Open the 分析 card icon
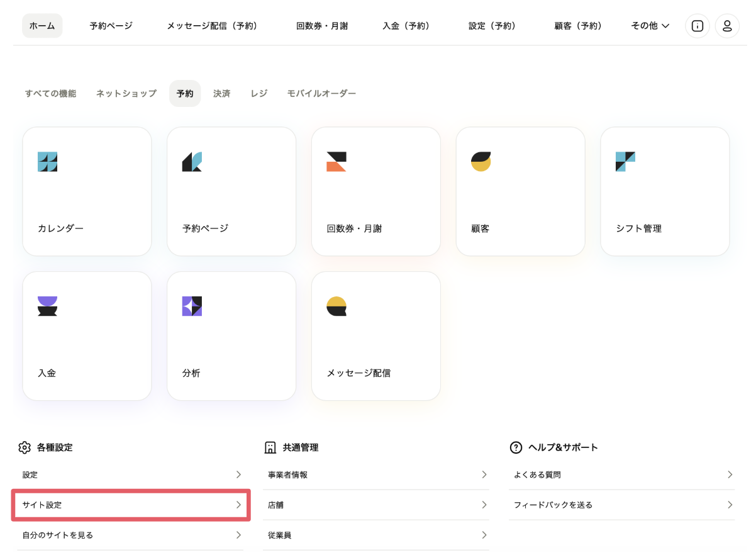The image size is (756, 560). click(192, 306)
